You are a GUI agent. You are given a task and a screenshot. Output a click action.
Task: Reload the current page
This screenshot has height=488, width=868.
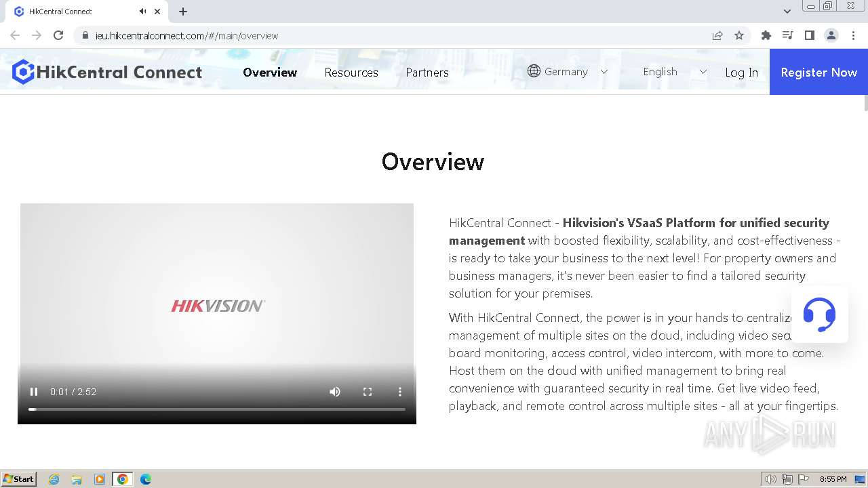click(58, 35)
